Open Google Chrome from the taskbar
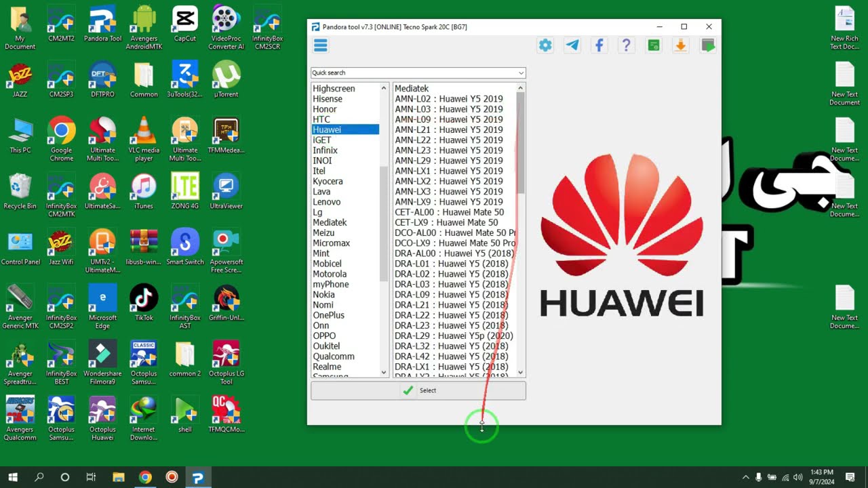The height and width of the screenshot is (488, 868). pyautogui.click(x=145, y=477)
